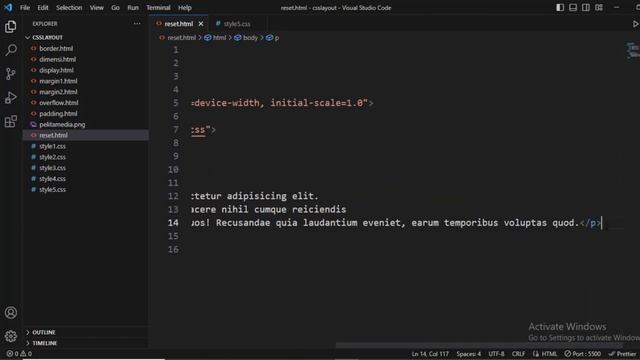This screenshot has width=640, height=360.
Task: Change CRLF end of line sequence
Action: tap(518, 354)
